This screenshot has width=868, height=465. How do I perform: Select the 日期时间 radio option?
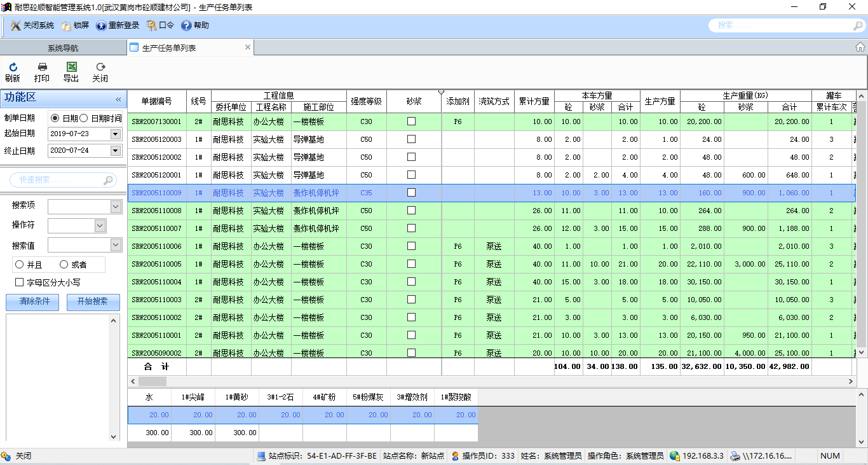(x=84, y=118)
